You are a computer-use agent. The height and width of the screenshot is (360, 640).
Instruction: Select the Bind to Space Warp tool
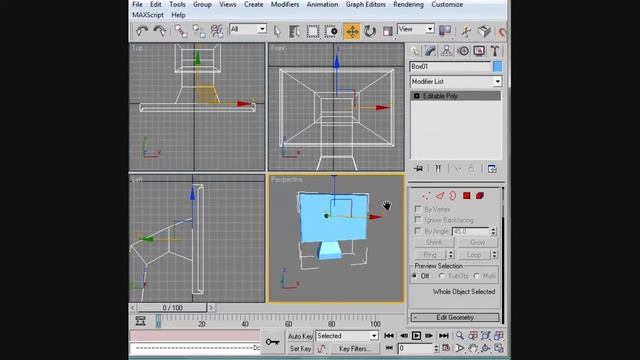pos(217,31)
